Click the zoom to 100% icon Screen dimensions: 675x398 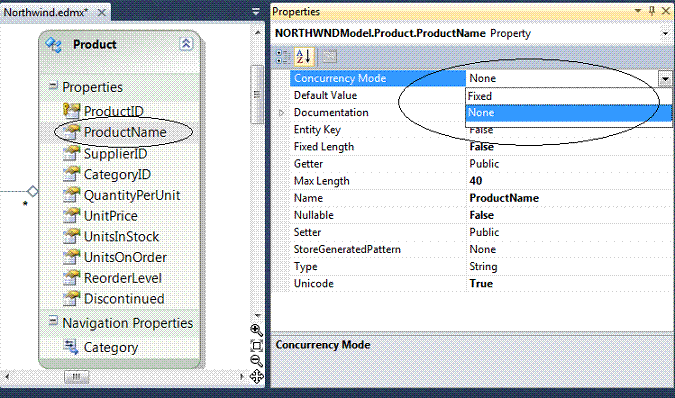coord(257,346)
